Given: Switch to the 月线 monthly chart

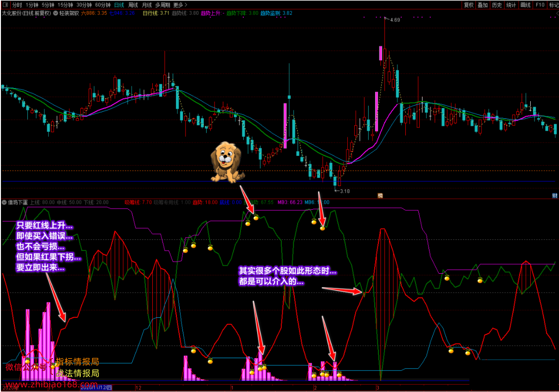Looking at the screenshot, I should click(147, 5).
